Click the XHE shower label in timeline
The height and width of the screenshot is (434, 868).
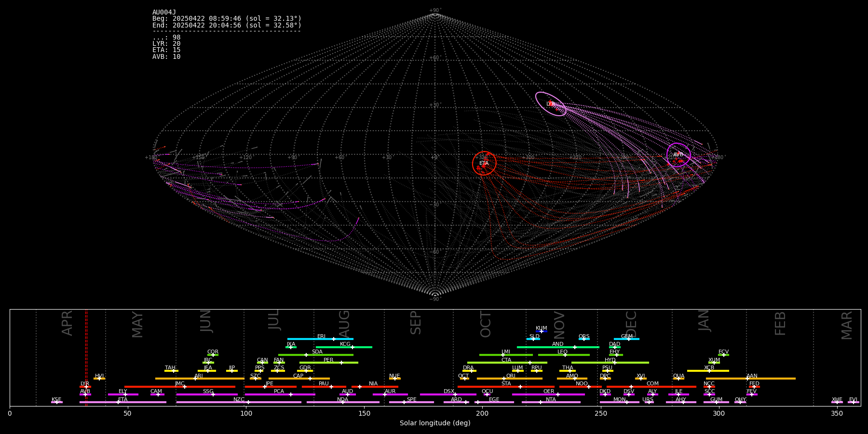click(837, 400)
